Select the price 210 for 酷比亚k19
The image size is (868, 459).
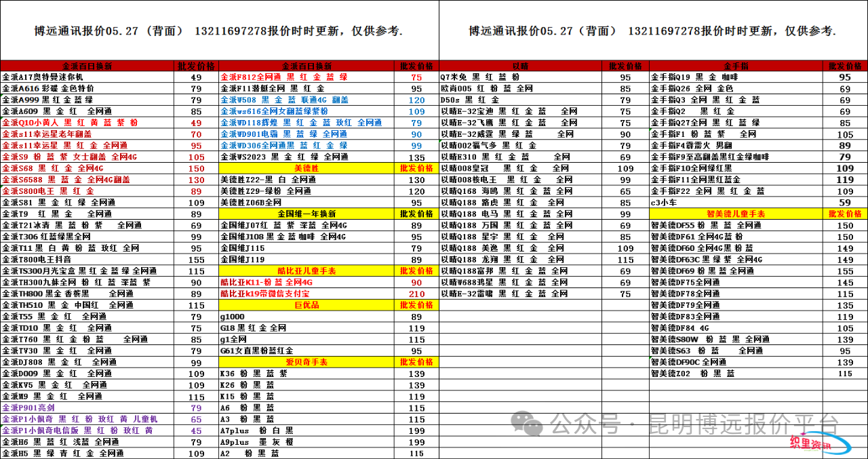click(x=416, y=294)
